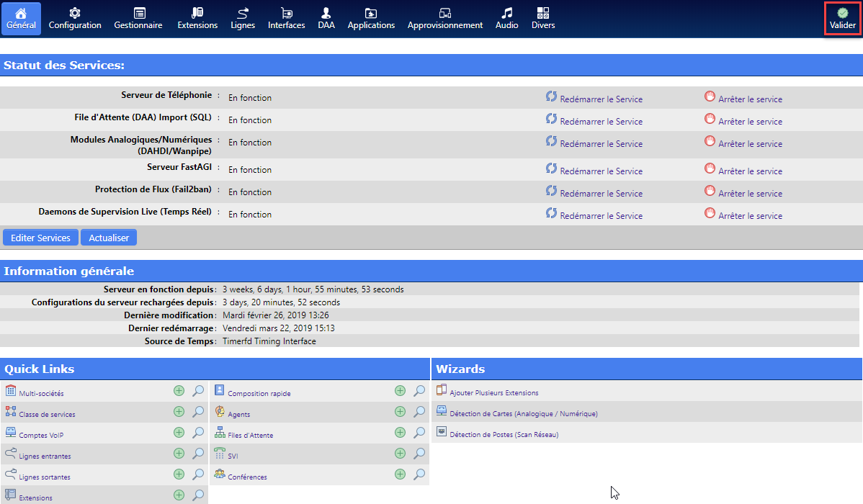Search Comptes VoIP with magnifier icon
The image size is (863, 504).
click(x=198, y=433)
